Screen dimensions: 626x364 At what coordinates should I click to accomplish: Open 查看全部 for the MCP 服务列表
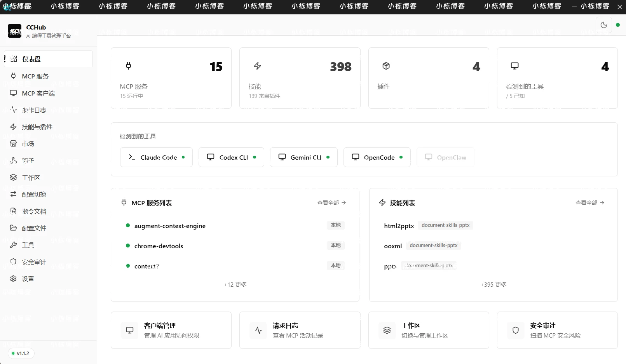click(x=331, y=202)
